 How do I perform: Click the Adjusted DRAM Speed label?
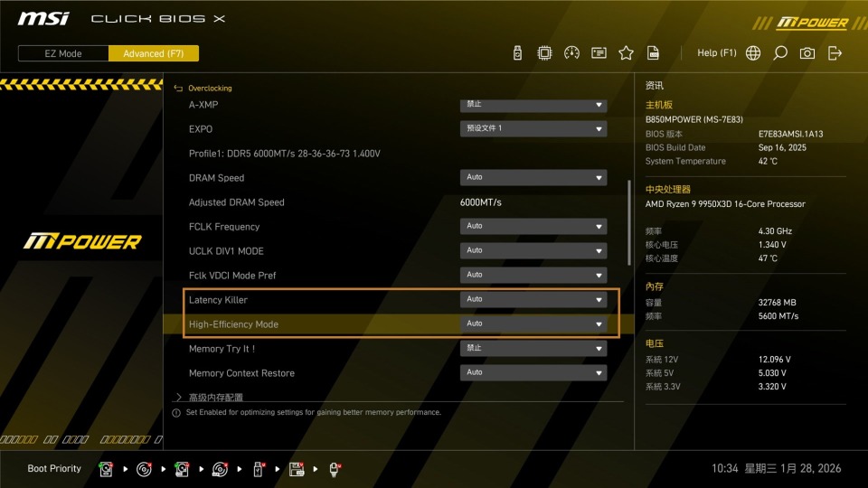click(x=236, y=202)
